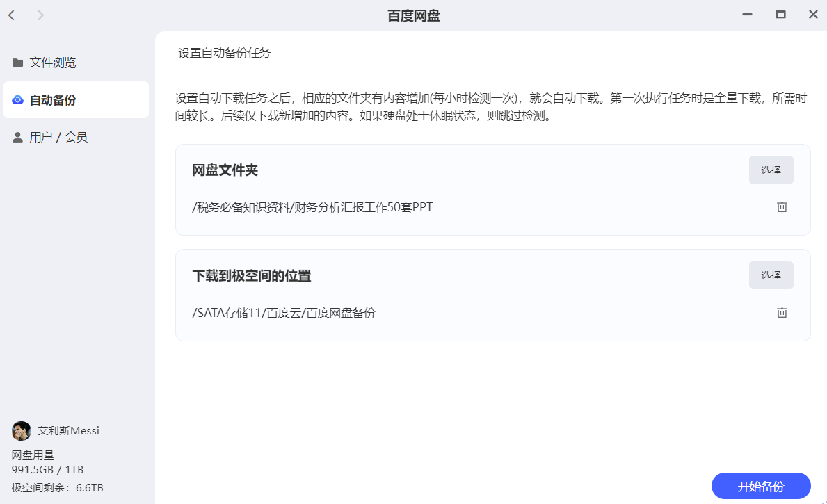Click the person icon beside 用户 / 会员
This screenshot has width=827, height=504.
pos(17,137)
